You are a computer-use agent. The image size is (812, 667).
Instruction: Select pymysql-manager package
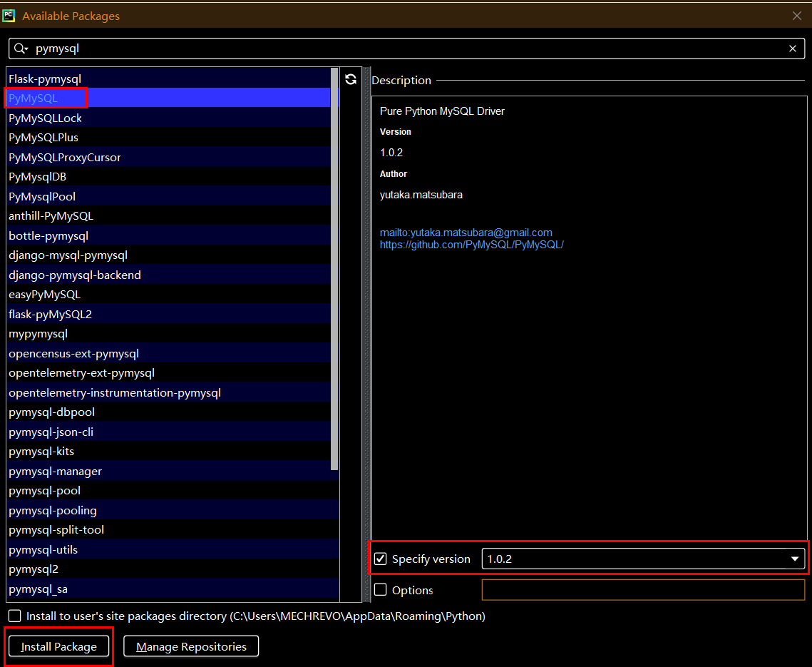tap(168, 471)
